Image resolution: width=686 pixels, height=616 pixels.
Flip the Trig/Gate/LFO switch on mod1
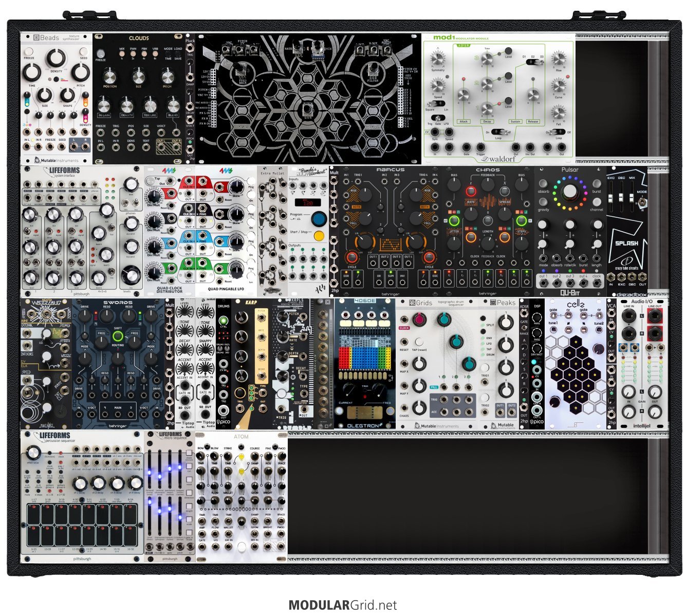pos(437,119)
